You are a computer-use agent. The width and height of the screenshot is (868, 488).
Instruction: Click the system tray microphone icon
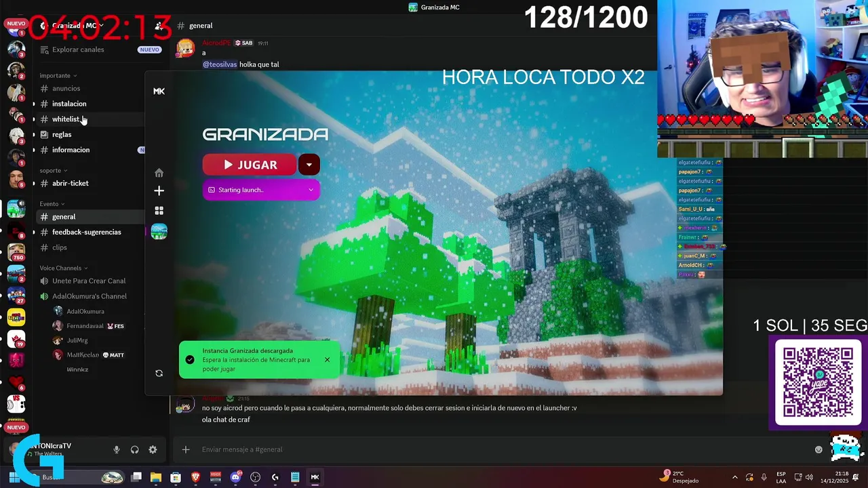(764, 477)
